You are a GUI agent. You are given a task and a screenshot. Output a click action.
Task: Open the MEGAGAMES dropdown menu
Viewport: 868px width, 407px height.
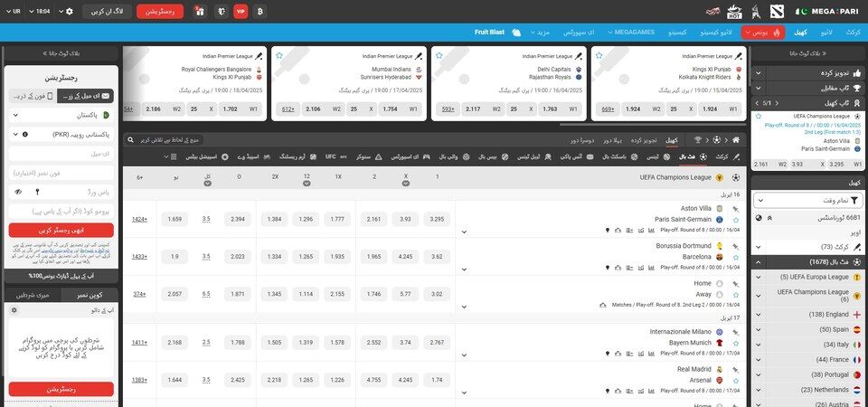point(631,33)
